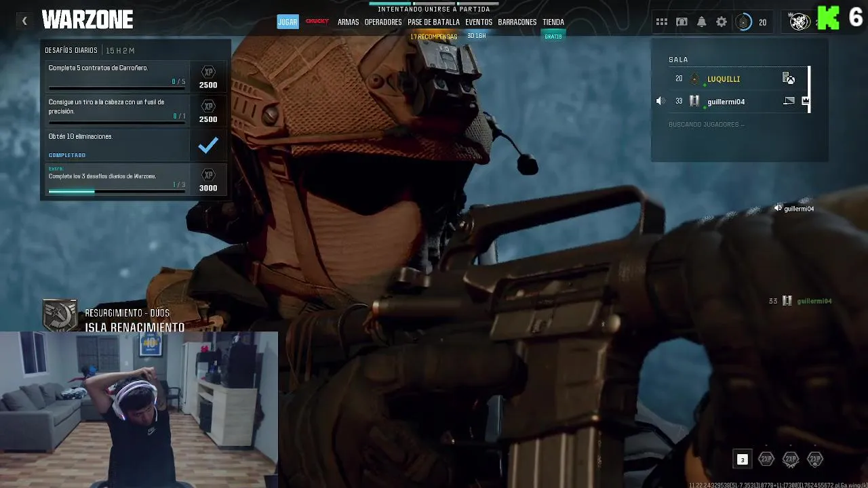
Task: Click the headshot challenge 0/1 progress bar
Action: [x=117, y=123]
